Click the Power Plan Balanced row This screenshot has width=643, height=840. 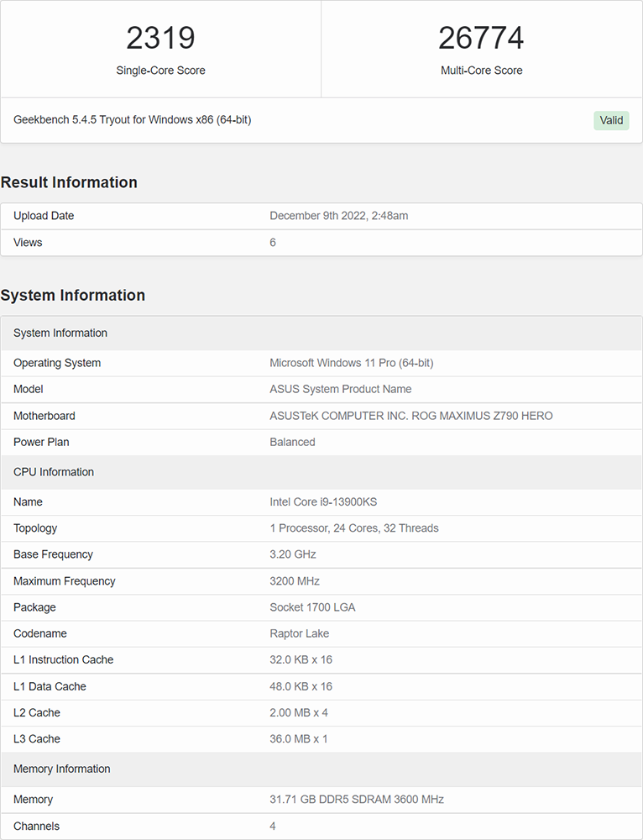click(x=321, y=443)
